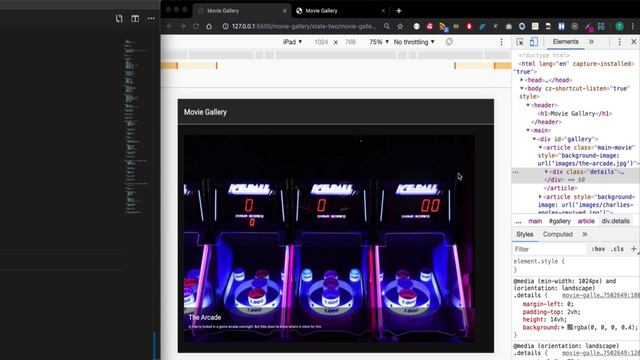
Task: Customize and control DevTools menu
Action: pyautogui.click(x=619, y=42)
